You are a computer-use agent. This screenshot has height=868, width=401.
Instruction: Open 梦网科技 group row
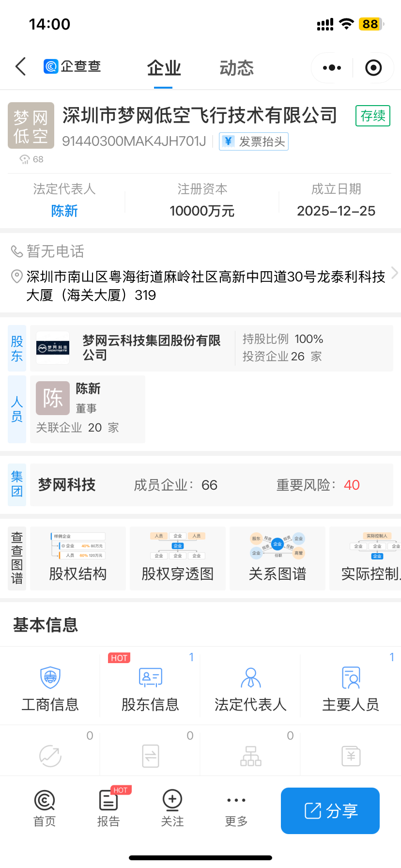pos(212,485)
